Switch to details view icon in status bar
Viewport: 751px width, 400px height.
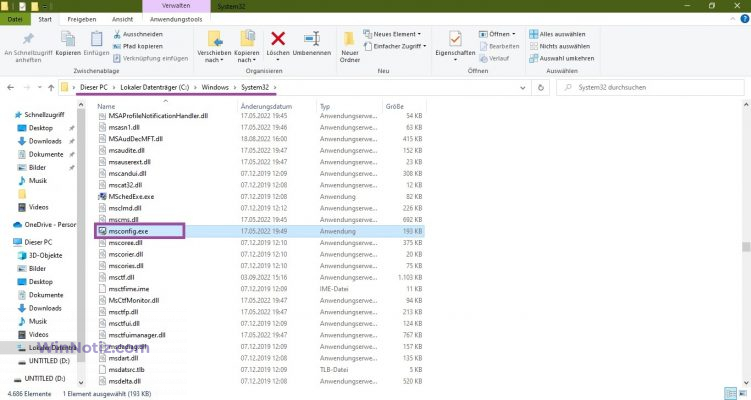730,393
